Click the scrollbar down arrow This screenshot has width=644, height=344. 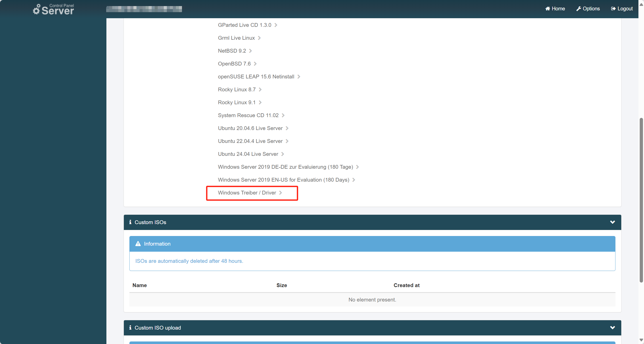pos(641,340)
